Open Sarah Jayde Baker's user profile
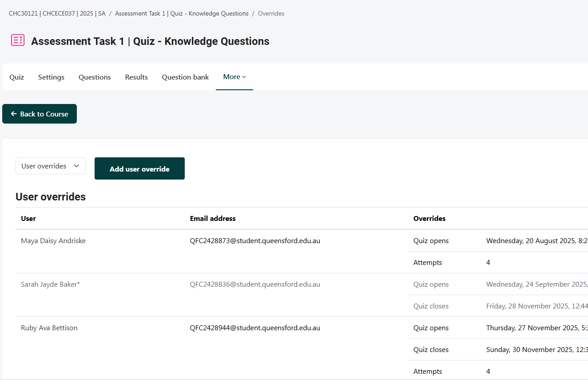This screenshot has width=588, height=380. 50,284
